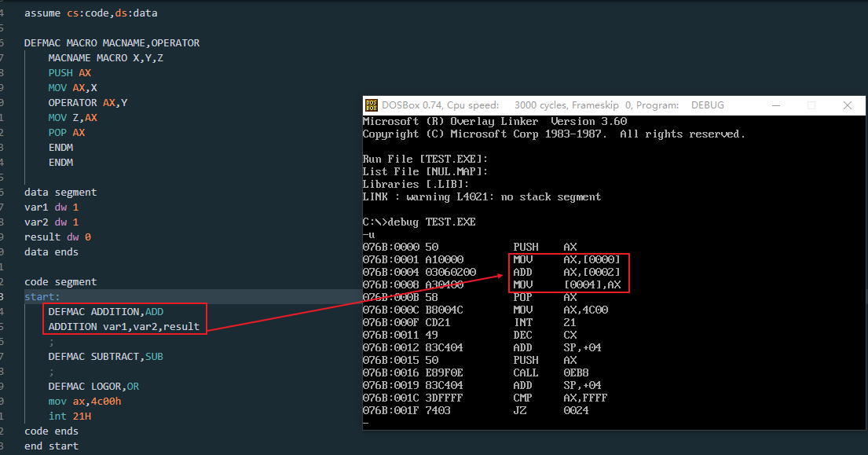Click the 'data ends' line
This screenshot has width=868, height=455.
(52, 251)
